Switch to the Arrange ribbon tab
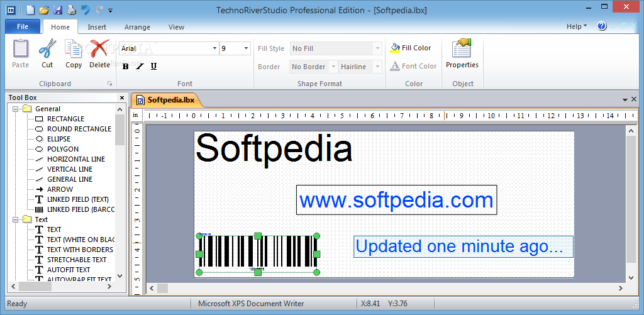 tap(137, 27)
